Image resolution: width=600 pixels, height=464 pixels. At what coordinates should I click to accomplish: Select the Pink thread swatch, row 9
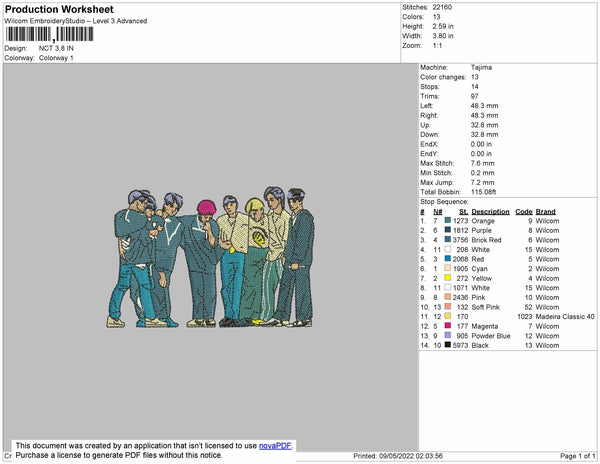[x=447, y=297]
